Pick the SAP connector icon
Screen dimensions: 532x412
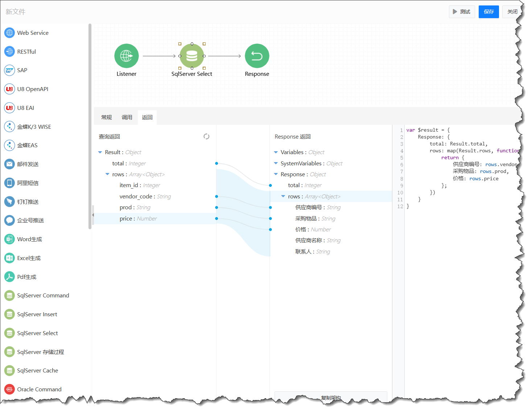click(x=9, y=70)
